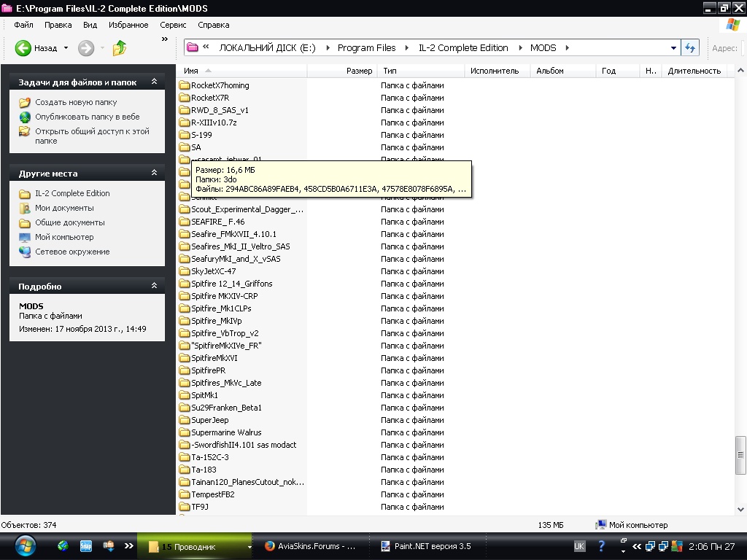The width and height of the screenshot is (747, 560).
Task: Click Опубликовать папку в вебе link
Action: pyautogui.click(x=88, y=117)
